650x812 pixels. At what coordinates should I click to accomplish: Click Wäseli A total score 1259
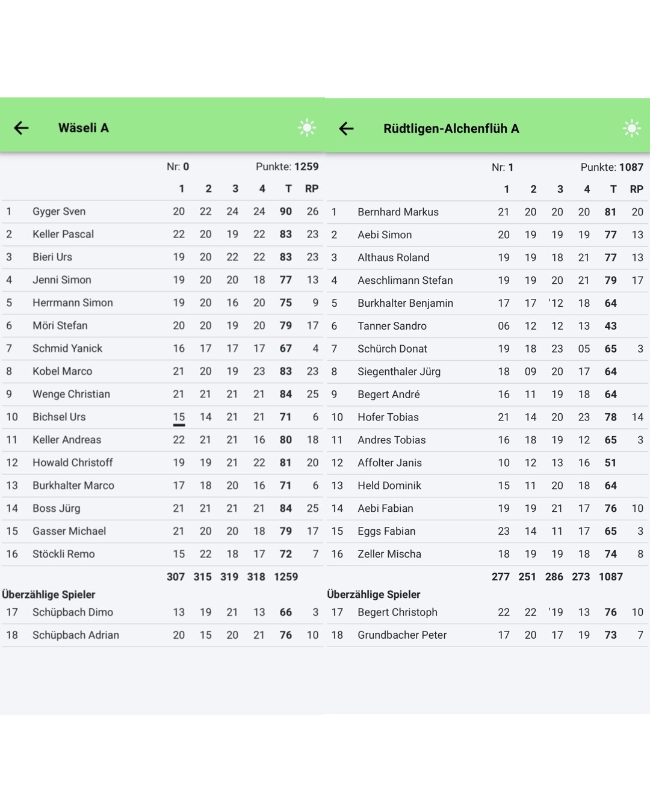pos(286,577)
